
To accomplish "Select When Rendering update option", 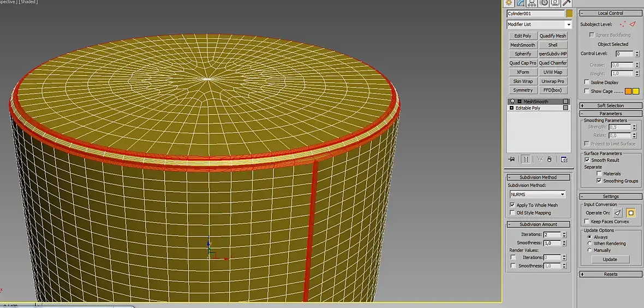I will (590, 244).
